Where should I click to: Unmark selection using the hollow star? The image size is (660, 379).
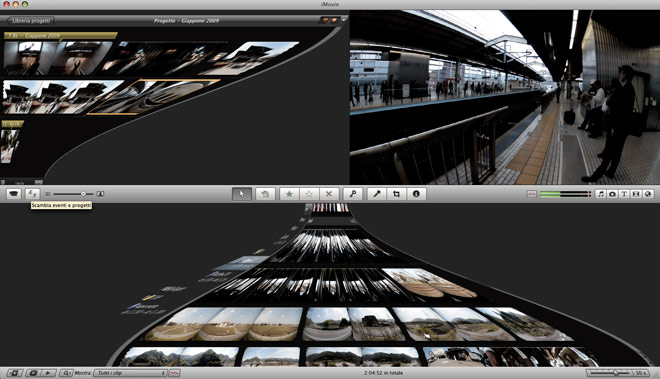[x=309, y=194]
